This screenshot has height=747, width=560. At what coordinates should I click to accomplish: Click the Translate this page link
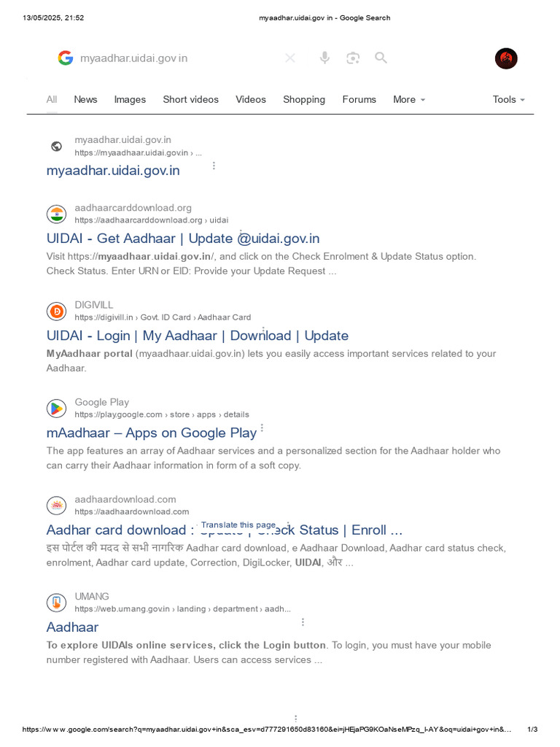click(238, 525)
